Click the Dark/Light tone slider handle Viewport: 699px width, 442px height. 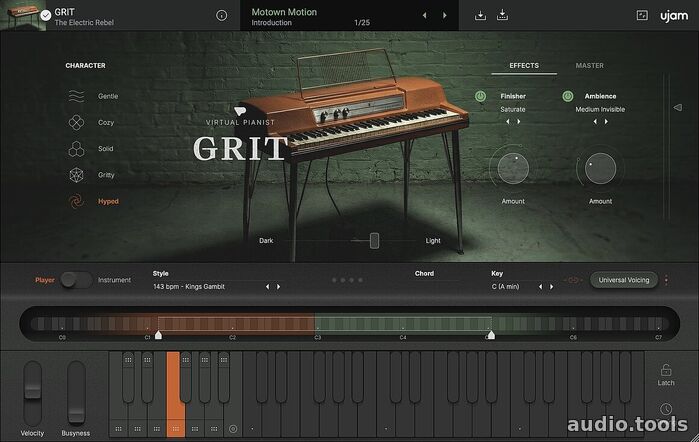[x=374, y=240]
